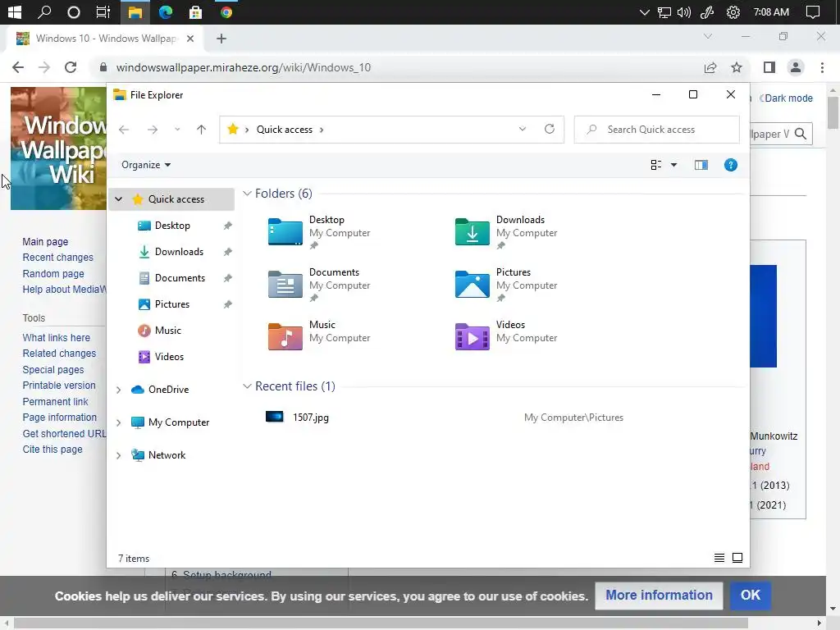Screen dimensions: 840x630
Task: Expand the OneDrive tree node
Action: (118, 390)
